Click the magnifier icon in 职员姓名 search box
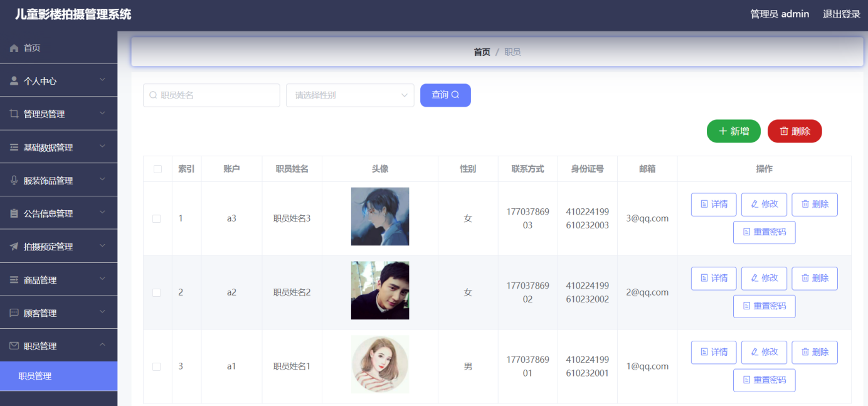The width and height of the screenshot is (868, 406). [153, 95]
